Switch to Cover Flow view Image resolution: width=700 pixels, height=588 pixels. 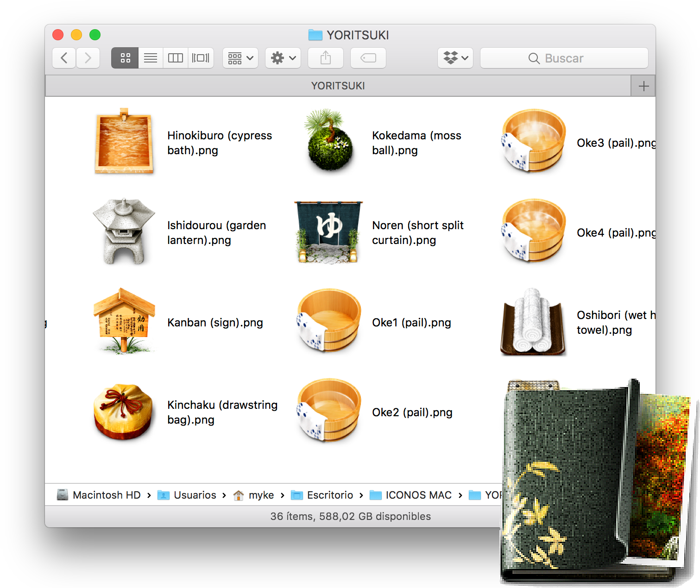click(x=201, y=58)
